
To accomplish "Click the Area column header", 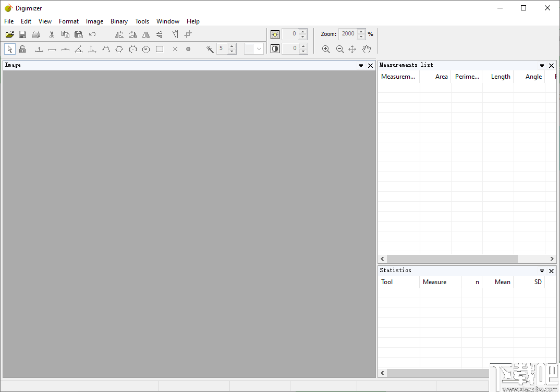I will tap(435, 77).
